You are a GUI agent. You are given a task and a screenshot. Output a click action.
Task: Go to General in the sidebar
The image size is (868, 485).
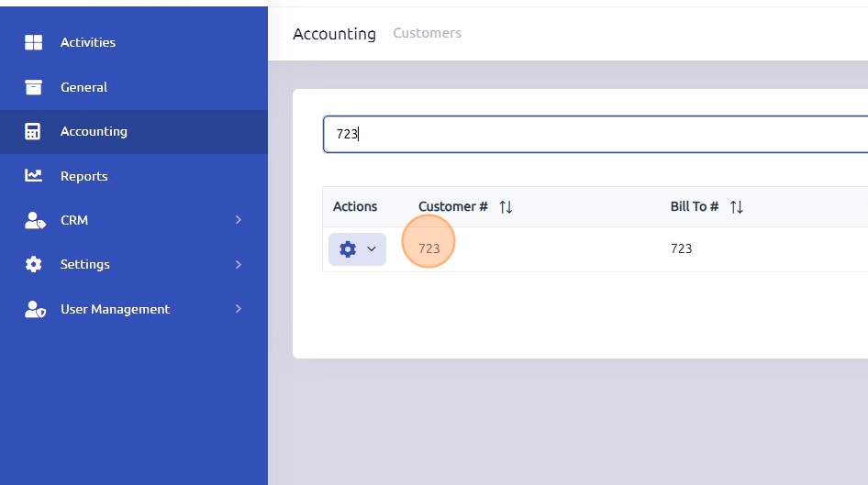pyautogui.click(x=83, y=87)
